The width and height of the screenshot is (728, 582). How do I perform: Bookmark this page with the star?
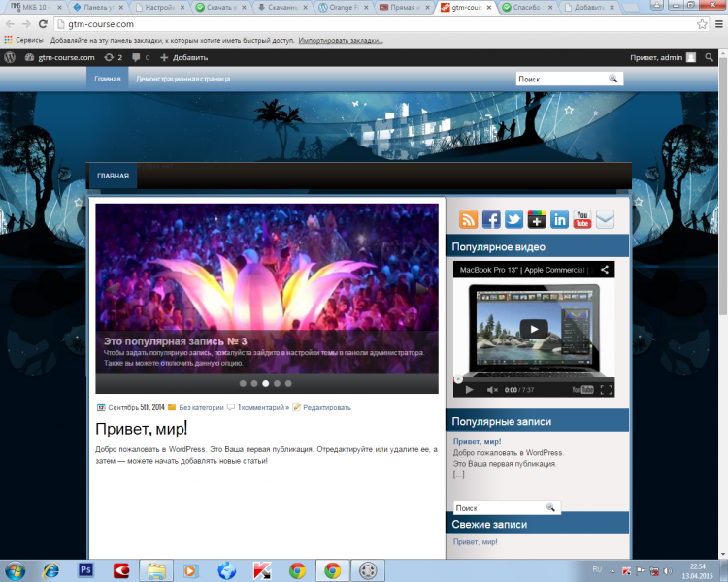tap(702, 24)
